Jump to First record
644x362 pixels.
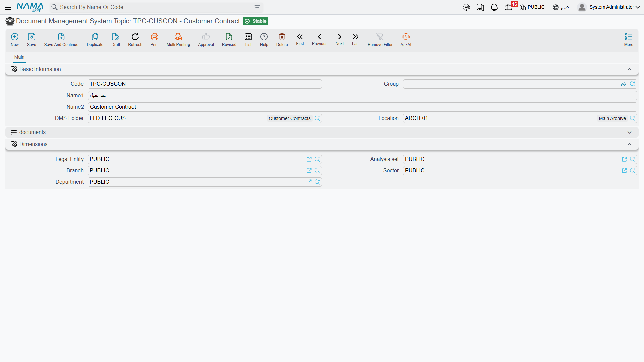300,39
